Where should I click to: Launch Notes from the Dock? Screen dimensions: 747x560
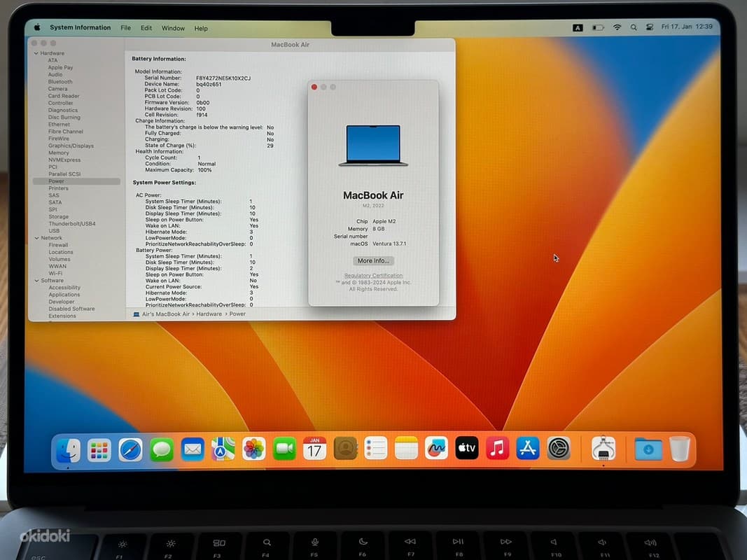click(x=406, y=449)
